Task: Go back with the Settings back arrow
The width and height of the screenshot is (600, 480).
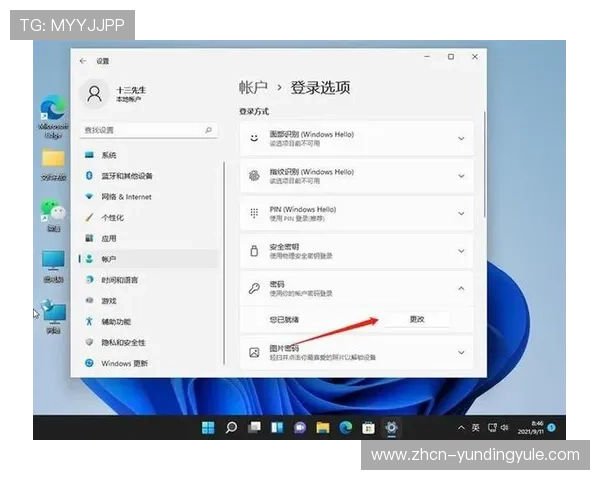Action: point(83,61)
